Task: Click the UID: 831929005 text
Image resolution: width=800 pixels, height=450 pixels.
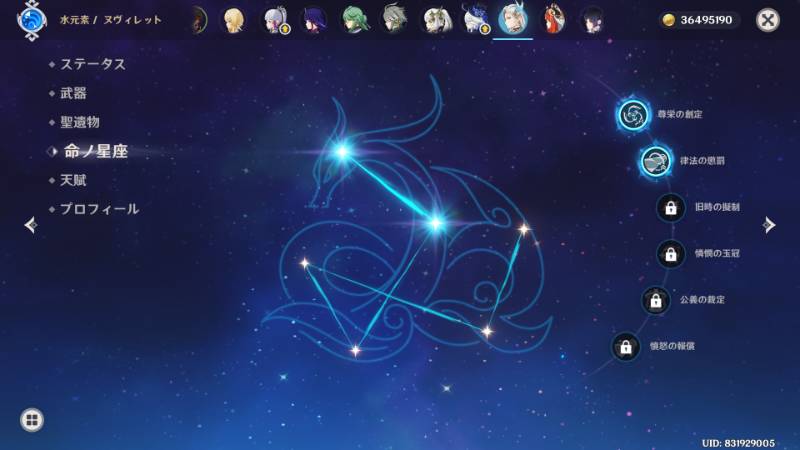Action: 738,443
